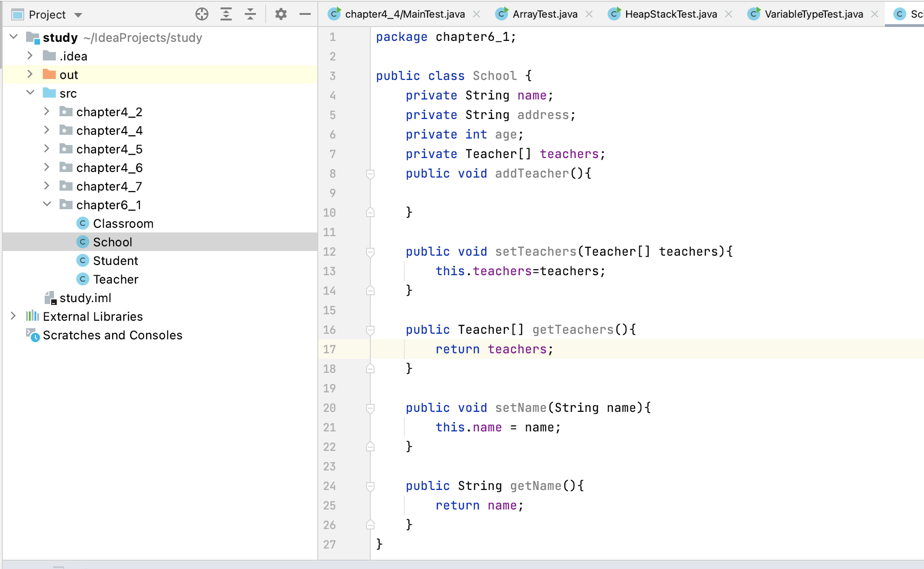The height and width of the screenshot is (569, 924).
Task: Close HeapStackTest.java tab
Action: pyautogui.click(x=729, y=14)
